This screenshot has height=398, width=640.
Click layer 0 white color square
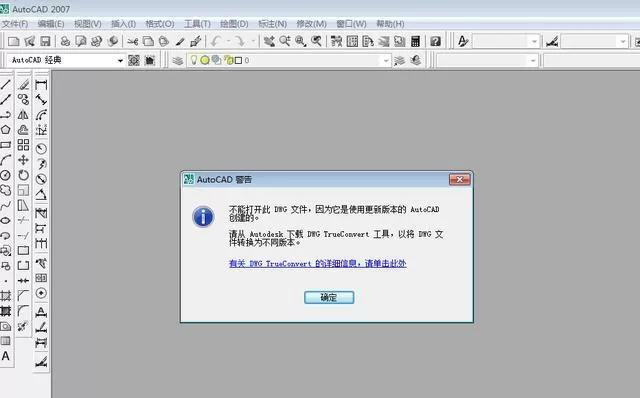pyautogui.click(x=238, y=60)
